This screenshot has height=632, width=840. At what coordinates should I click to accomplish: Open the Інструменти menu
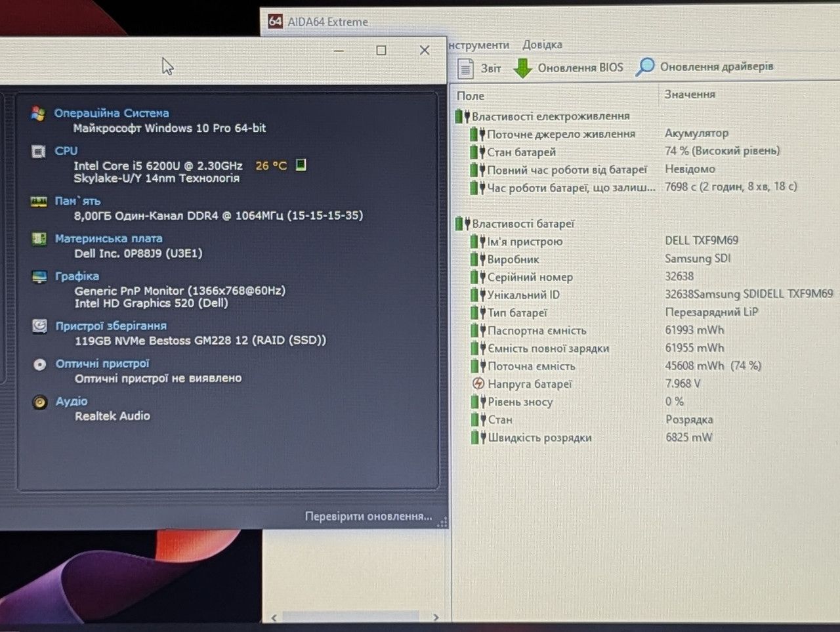(479, 45)
